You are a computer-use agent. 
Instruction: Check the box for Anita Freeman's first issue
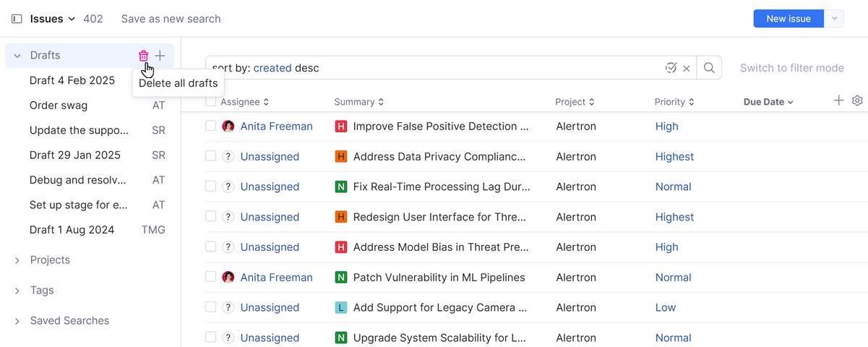click(x=211, y=126)
